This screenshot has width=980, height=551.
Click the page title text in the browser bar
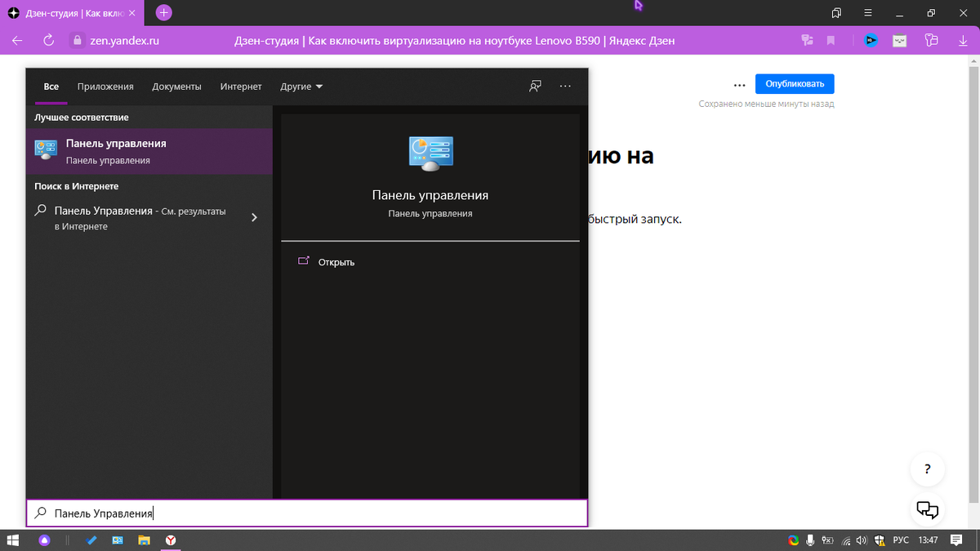pyautogui.click(x=454, y=40)
